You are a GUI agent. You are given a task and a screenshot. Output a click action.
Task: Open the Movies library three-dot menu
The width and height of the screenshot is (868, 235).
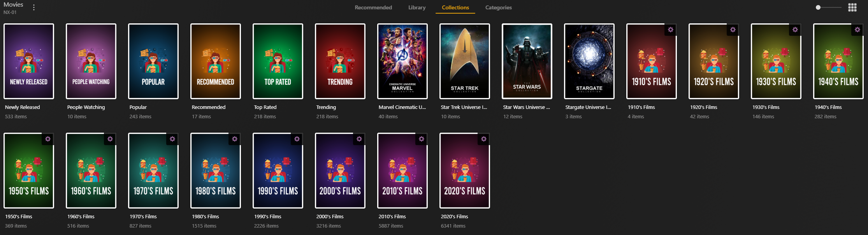pyautogui.click(x=34, y=8)
